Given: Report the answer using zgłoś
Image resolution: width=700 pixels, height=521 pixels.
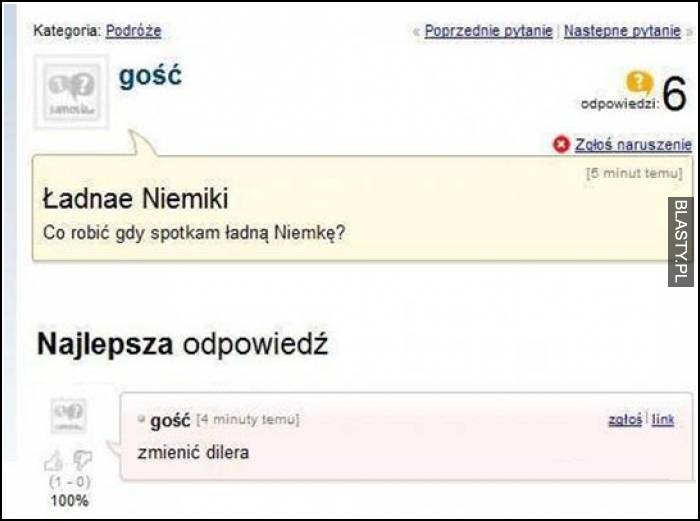Looking at the screenshot, I should [624, 420].
